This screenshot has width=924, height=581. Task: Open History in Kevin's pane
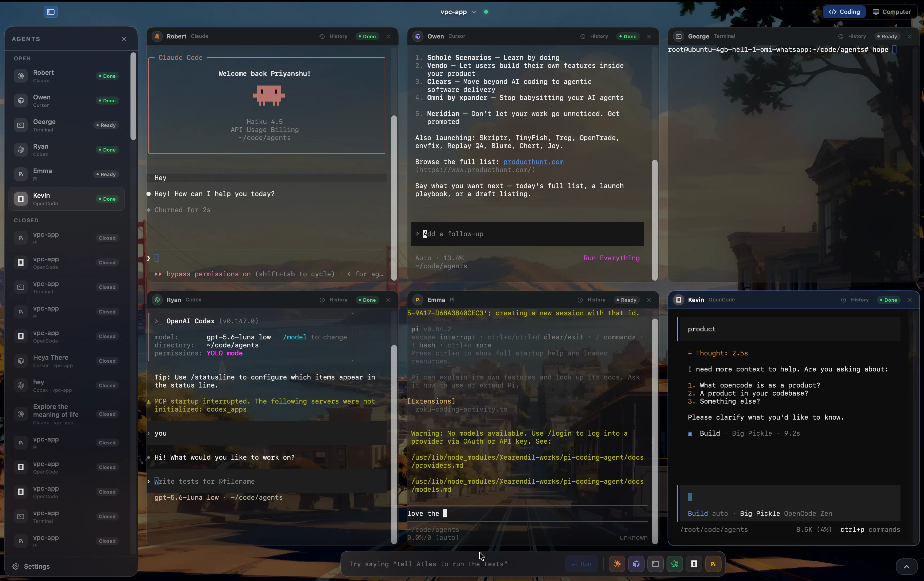tap(854, 300)
